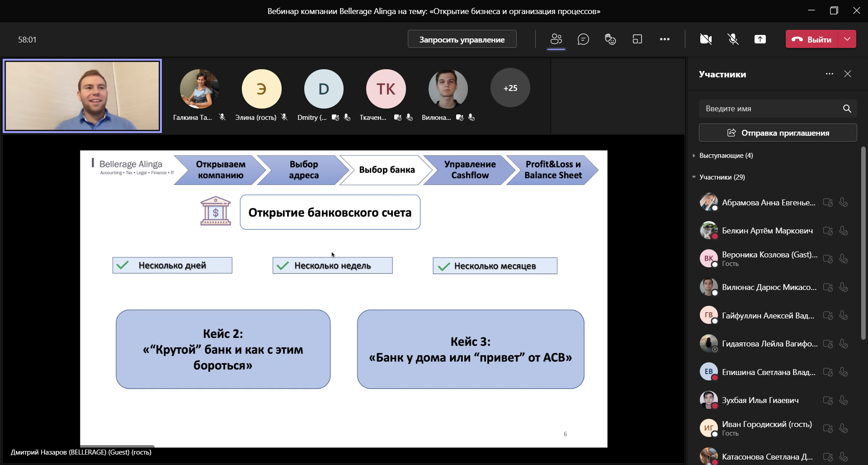
Task: Restore down the Teams window
Action: click(x=834, y=10)
